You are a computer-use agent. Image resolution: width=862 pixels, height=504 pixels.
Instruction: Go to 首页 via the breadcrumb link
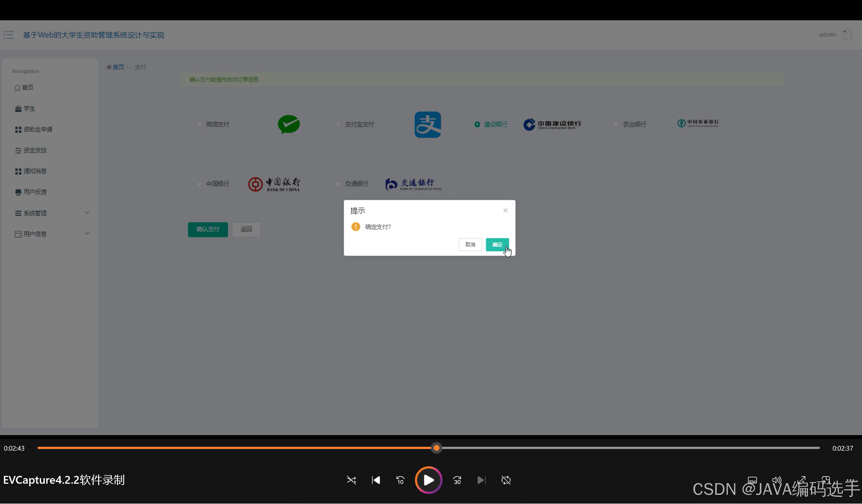coord(118,67)
